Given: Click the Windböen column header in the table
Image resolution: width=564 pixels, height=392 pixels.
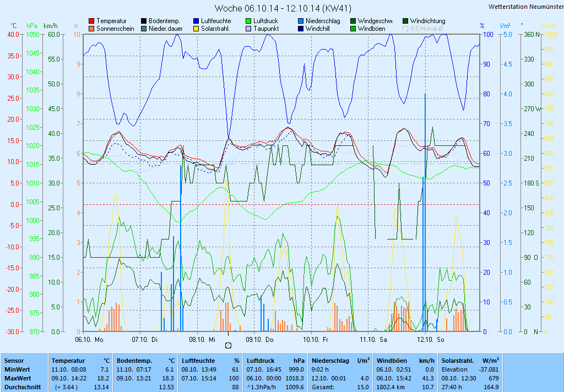Looking at the screenshot, I should (392, 361).
